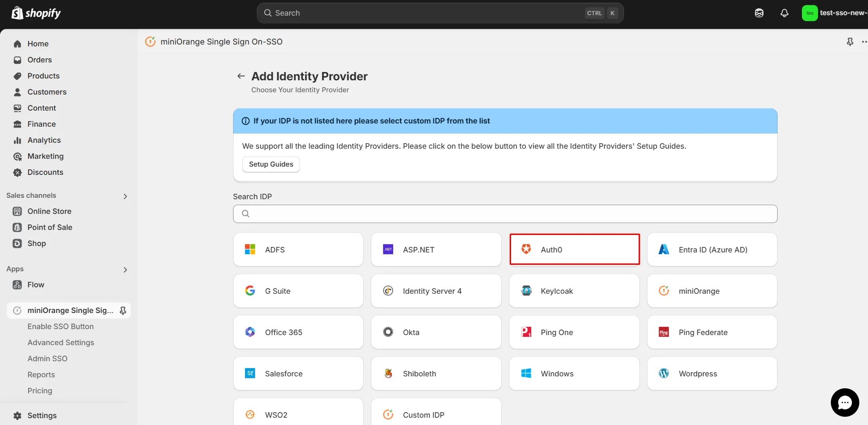
Task: Expand the Apps chevron
Action: click(125, 270)
